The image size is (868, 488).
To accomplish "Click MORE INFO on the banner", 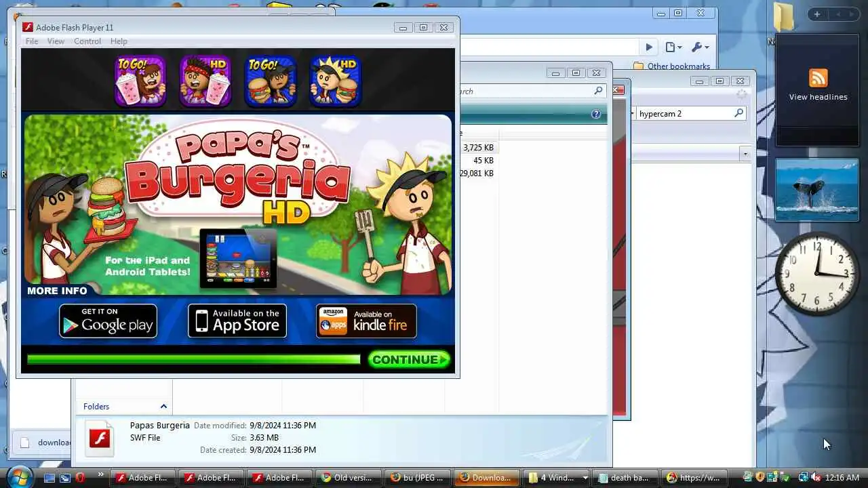I will [57, 291].
